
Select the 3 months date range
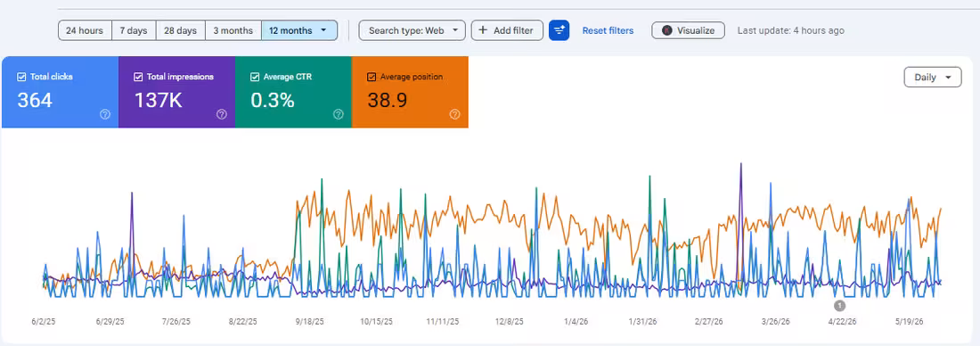tap(233, 30)
